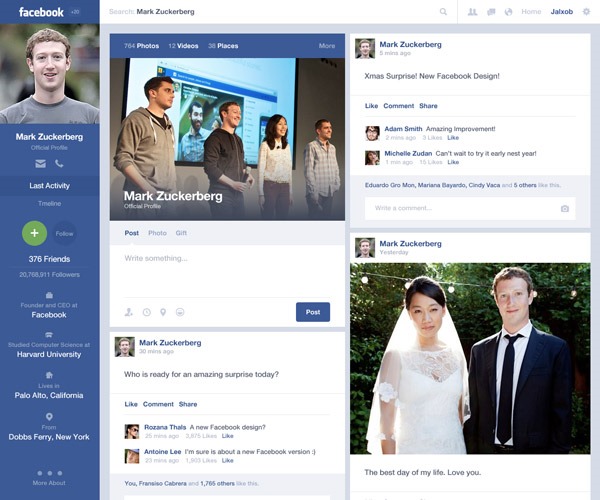Screen dimensions: 600x500
Task: Click the emoji smiley icon in composer
Action: [180, 312]
